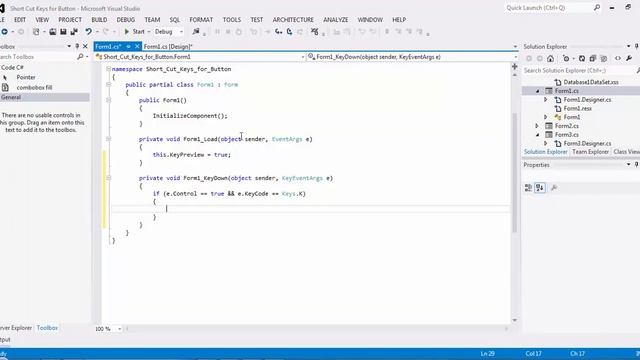Open the SQL menu
640x360 pixels.
175,20
